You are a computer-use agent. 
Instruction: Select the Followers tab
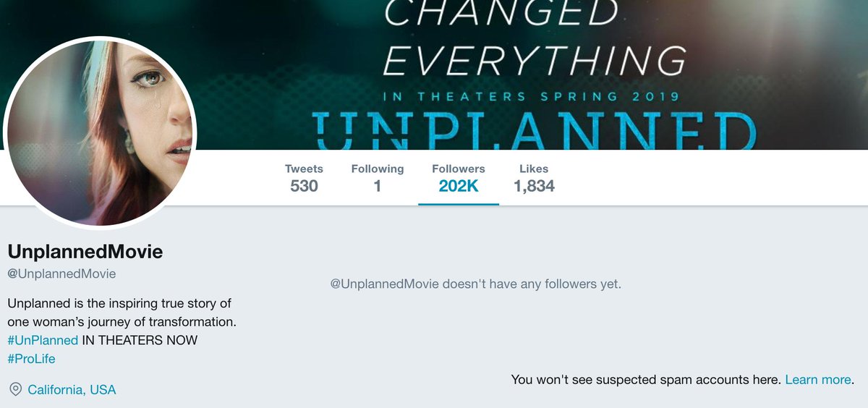coord(459,178)
